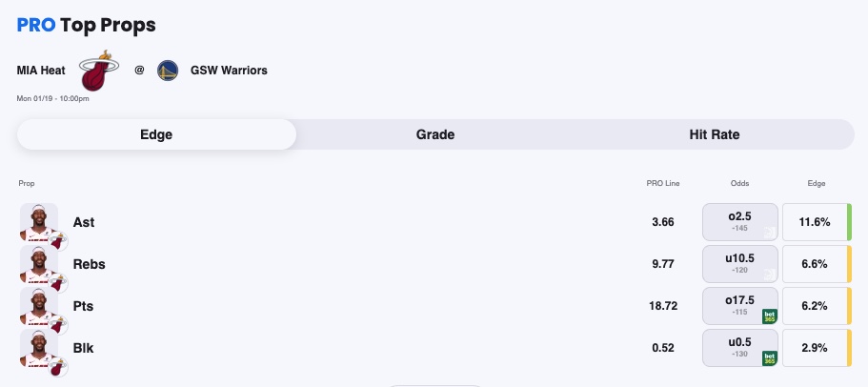Viewport: 868px width, 387px height.
Task: Click the player photo in the Rebs row
Action: (x=38, y=264)
